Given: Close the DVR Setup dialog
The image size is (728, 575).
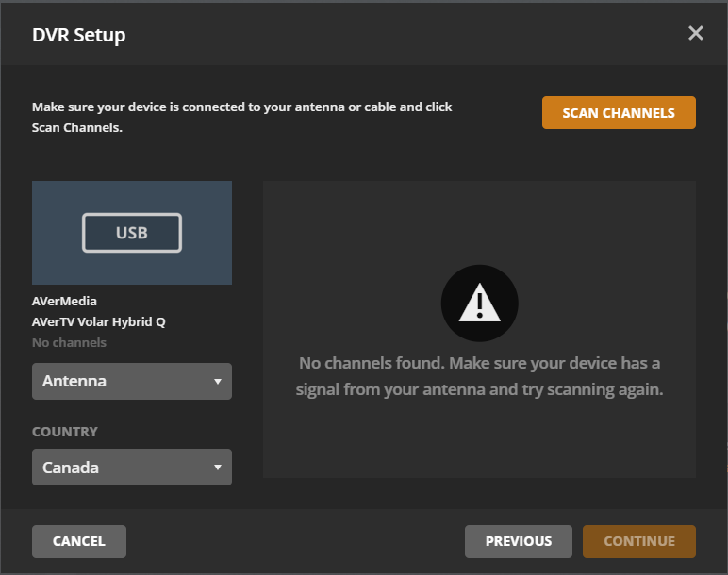Looking at the screenshot, I should pos(696,34).
